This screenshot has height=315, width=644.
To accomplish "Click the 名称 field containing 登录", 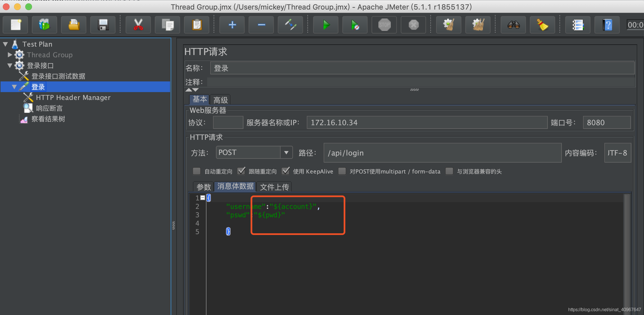I will click(422, 68).
